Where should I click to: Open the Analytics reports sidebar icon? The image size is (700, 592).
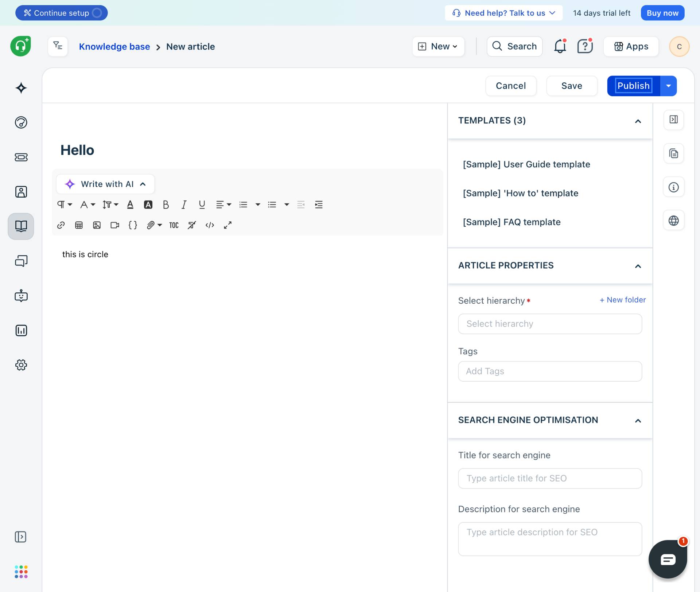[x=21, y=330]
